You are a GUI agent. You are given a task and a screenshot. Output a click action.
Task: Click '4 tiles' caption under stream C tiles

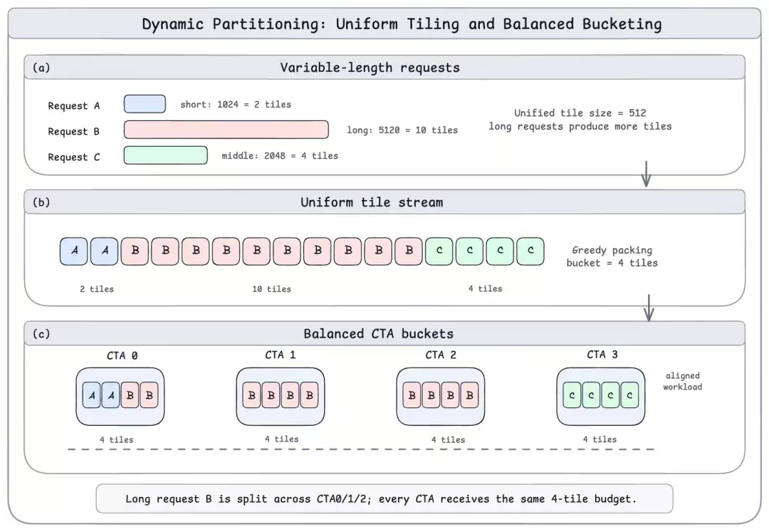[485, 289]
